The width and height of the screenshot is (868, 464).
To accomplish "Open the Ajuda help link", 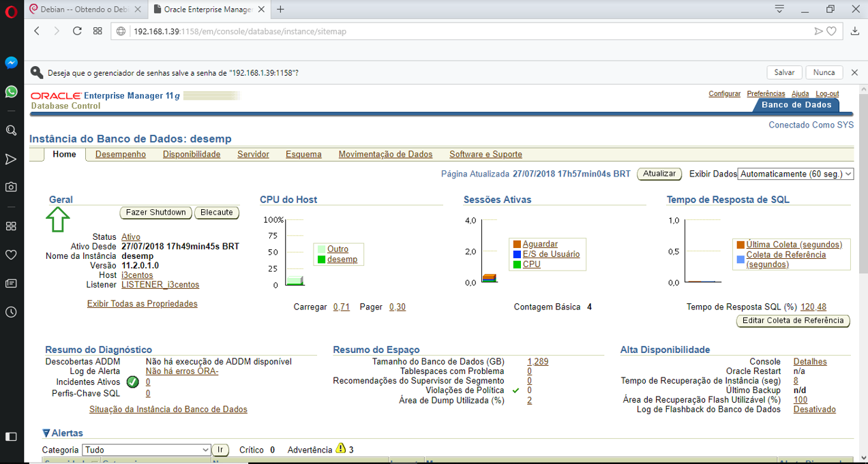I will coord(800,94).
